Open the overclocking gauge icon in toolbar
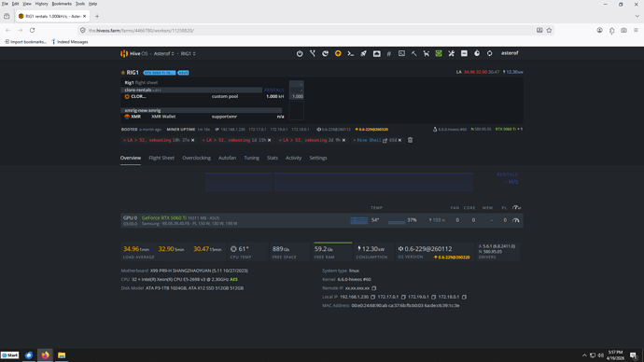The width and height of the screenshot is (644, 362). (377, 53)
